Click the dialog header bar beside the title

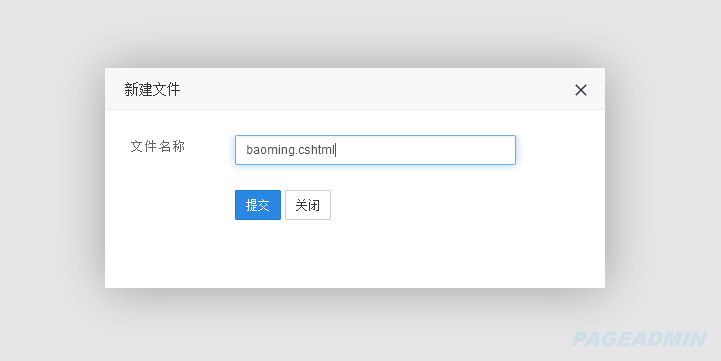click(368, 89)
